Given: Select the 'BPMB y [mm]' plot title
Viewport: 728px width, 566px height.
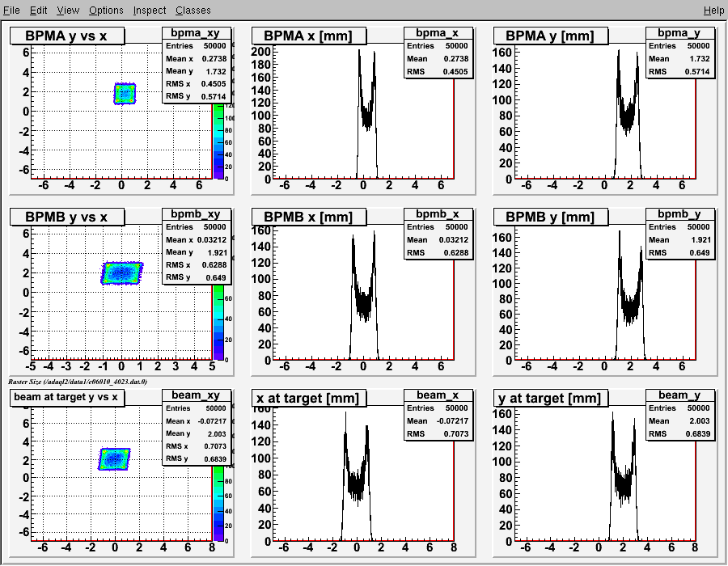Looking at the screenshot, I should 550,218.
